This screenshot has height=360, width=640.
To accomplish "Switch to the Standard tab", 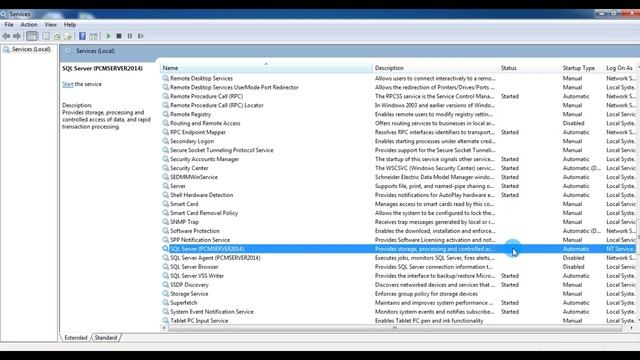I will pos(106,338).
